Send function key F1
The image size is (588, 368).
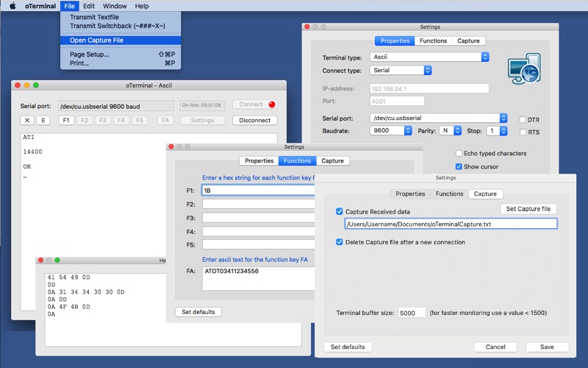[x=66, y=120]
